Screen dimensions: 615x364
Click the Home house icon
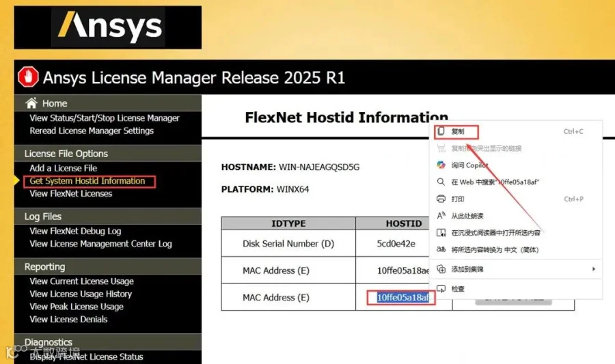31,103
